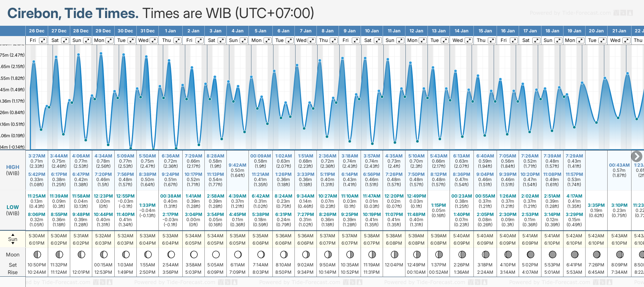Click the half-moon icon for 26 Dec
The height and width of the screenshot is (287, 644).
tap(37, 255)
